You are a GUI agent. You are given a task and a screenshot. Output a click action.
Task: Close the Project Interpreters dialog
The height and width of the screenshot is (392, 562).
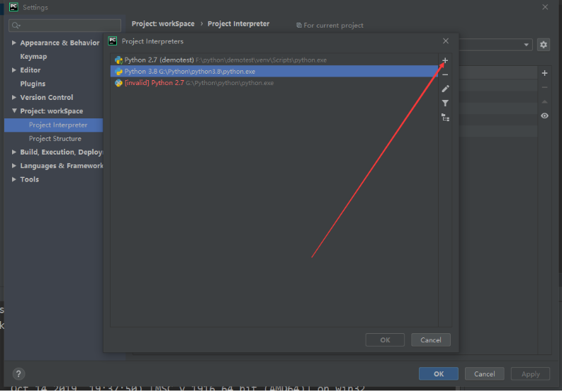446,41
